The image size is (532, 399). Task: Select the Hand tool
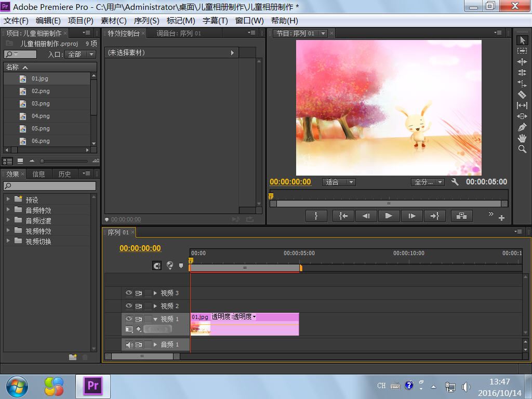pyautogui.click(x=522, y=138)
